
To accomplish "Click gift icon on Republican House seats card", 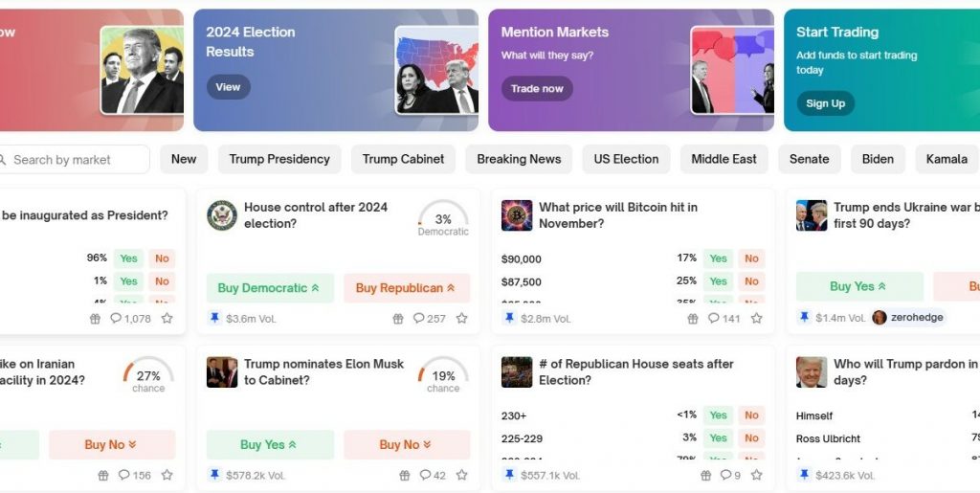I will [705, 475].
